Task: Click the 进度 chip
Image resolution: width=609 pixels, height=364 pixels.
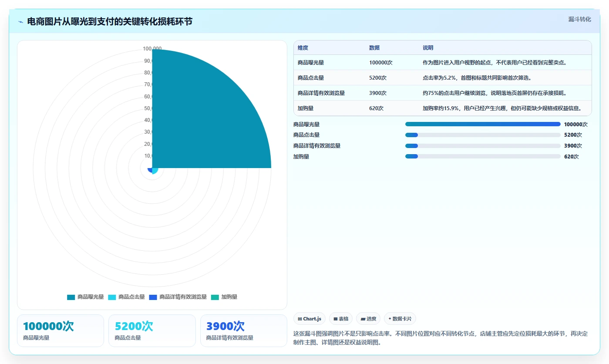Action: 368,319
